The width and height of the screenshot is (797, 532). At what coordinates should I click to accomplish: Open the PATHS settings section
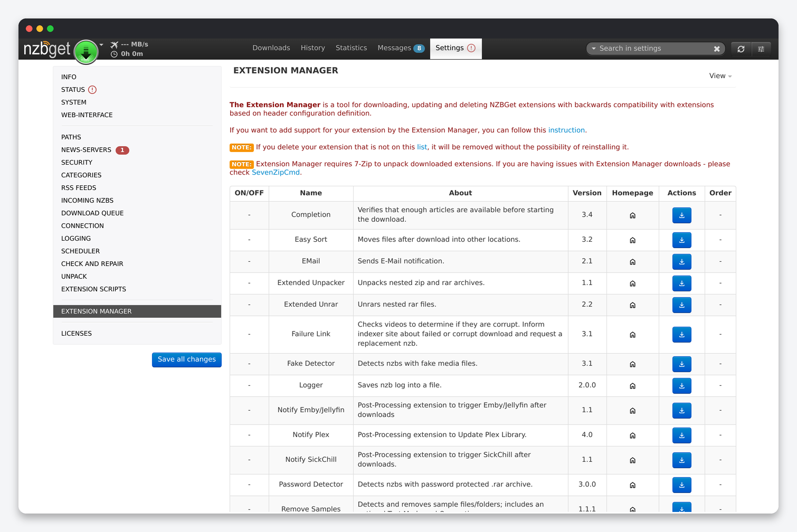(71, 137)
